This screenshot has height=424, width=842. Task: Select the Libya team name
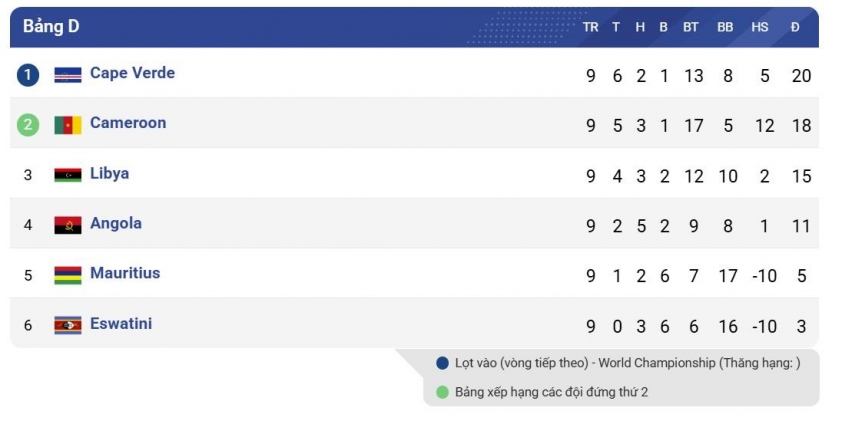109,173
